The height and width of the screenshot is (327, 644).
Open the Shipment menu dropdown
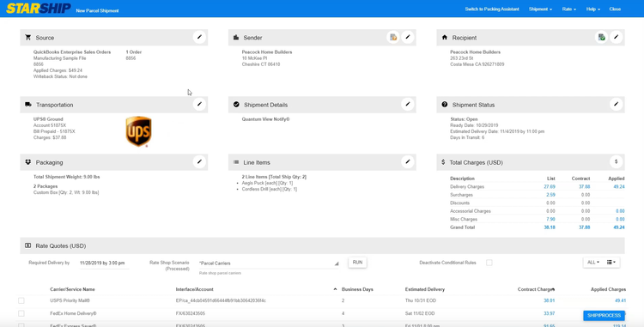[540, 9]
